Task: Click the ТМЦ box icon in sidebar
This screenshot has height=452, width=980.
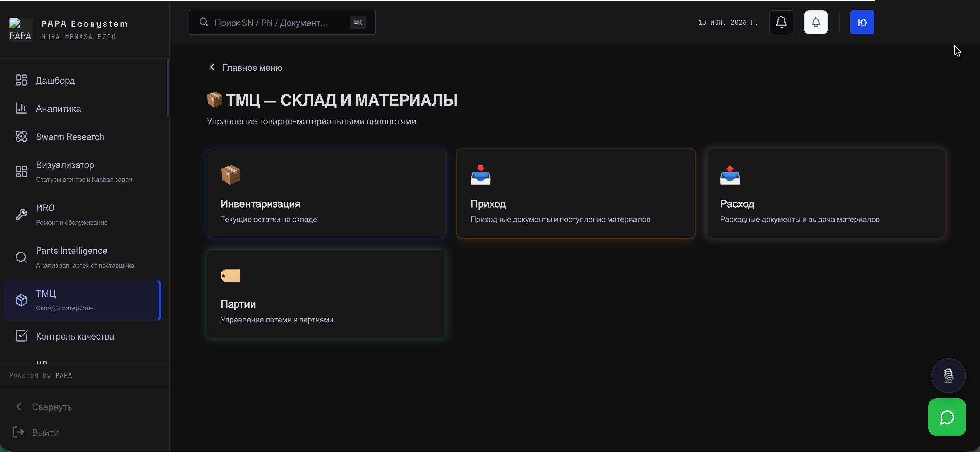Action: click(21, 300)
